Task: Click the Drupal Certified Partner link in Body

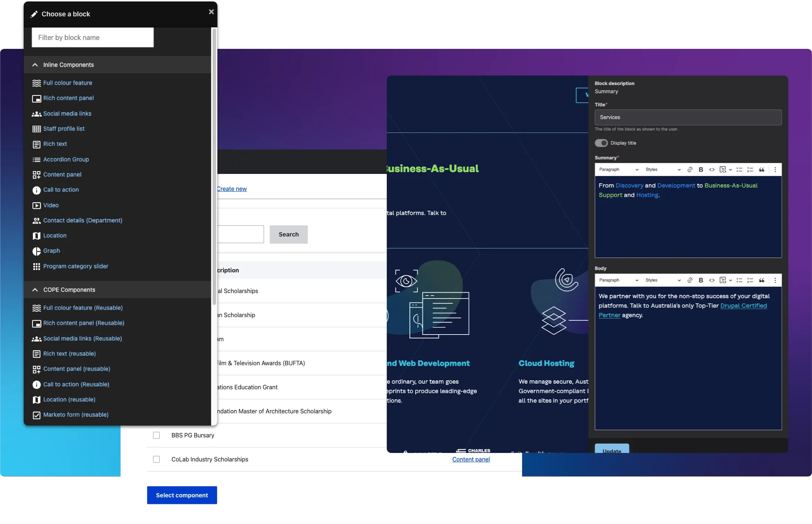Action: [x=743, y=306]
